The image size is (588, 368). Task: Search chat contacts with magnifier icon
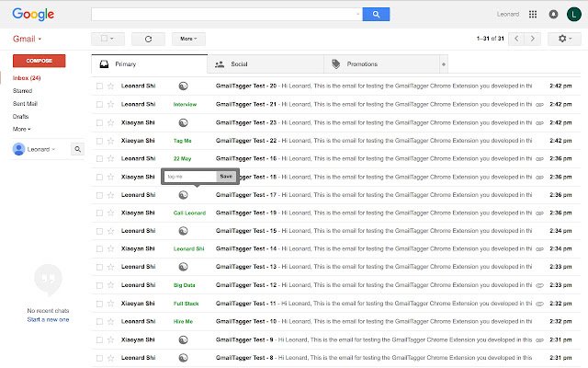(77, 149)
